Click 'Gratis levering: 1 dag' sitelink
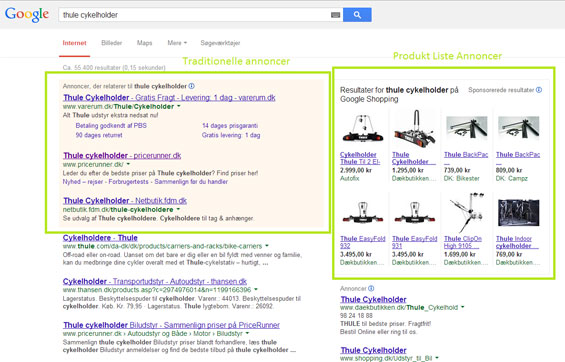The width and height of the screenshot is (565, 362). coord(231,135)
